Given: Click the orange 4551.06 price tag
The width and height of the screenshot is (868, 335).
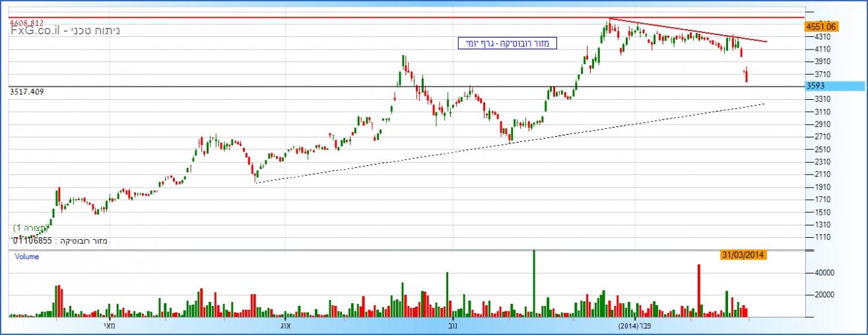Looking at the screenshot, I should [x=821, y=26].
